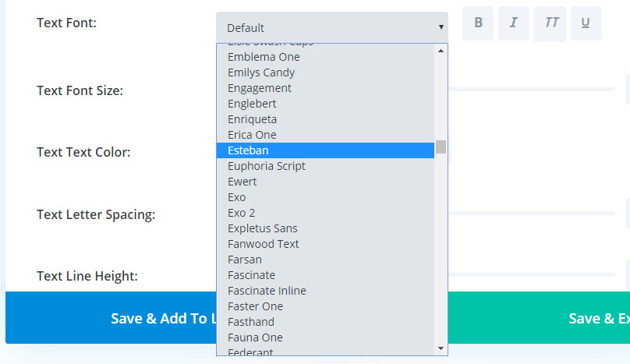
Task: Click the font list scrollbar thumb
Action: coord(441,147)
